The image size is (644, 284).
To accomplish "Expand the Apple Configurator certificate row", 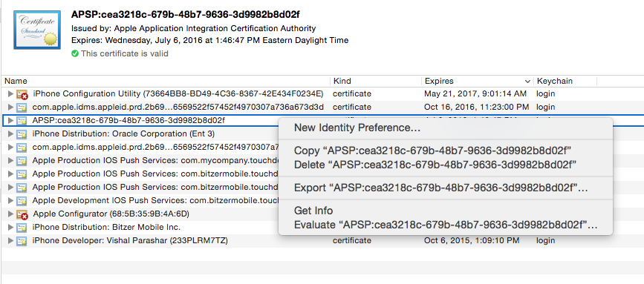I will click(x=10, y=214).
